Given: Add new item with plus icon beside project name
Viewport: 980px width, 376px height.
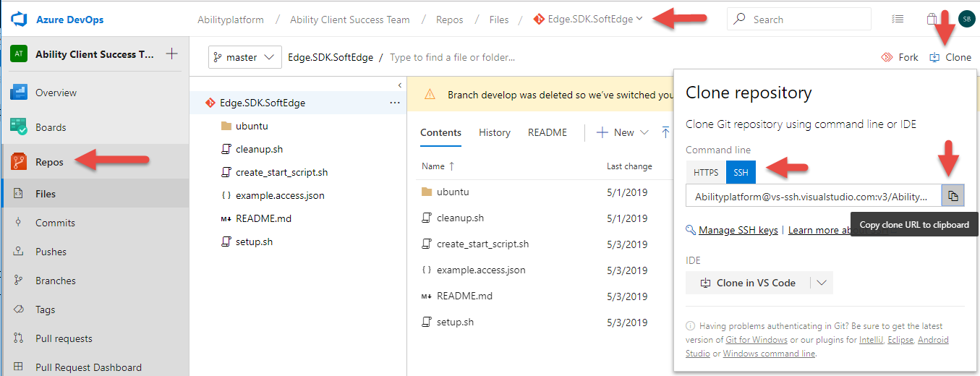Looking at the screenshot, I should (x=171, y=54).
